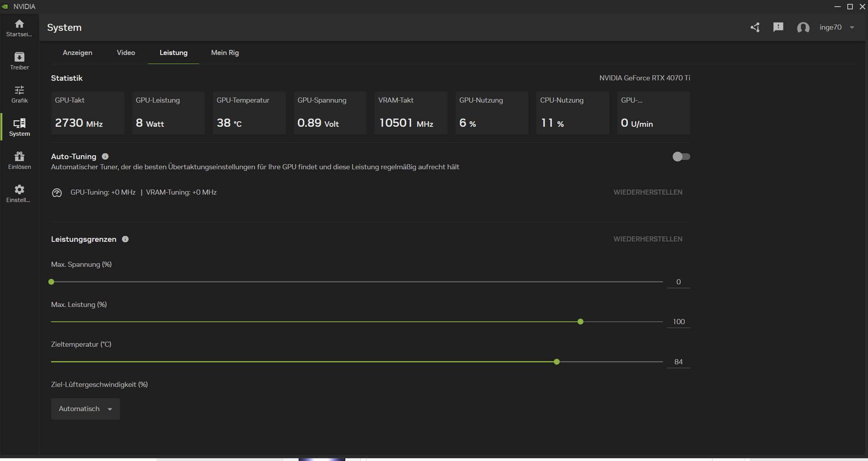Switch to the Anzeigen tab
The image size is (868, 461).
(x=78, y=53)
